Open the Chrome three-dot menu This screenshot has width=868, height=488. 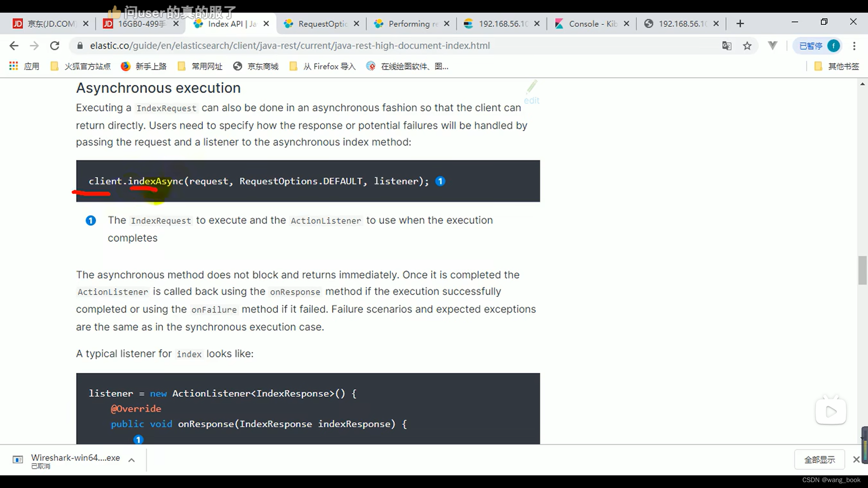[x=854, y=46]
